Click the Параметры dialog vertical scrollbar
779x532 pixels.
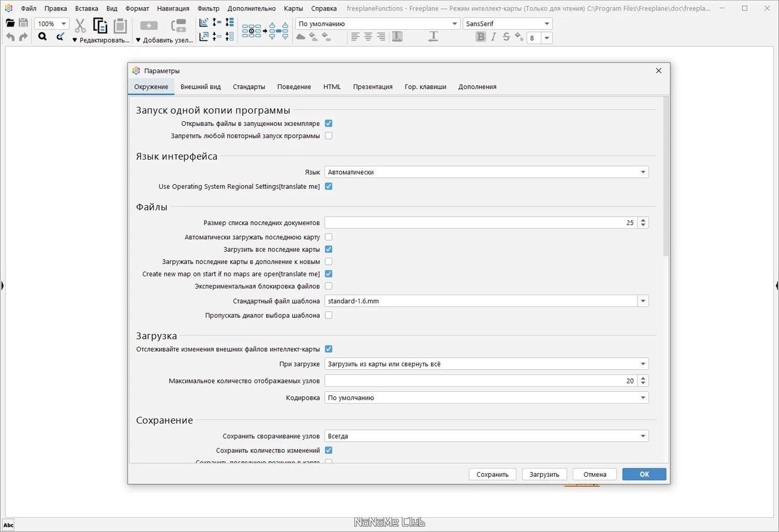(x=666, y=175)
